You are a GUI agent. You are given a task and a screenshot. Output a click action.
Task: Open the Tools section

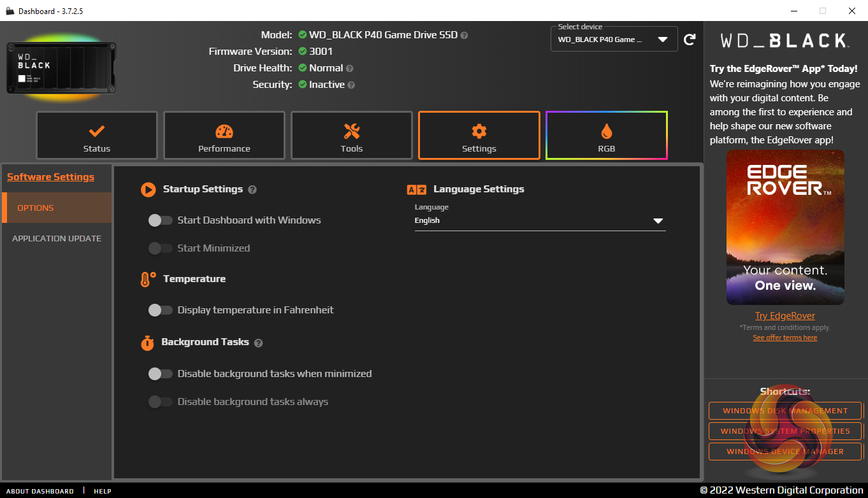pos(352,136)
